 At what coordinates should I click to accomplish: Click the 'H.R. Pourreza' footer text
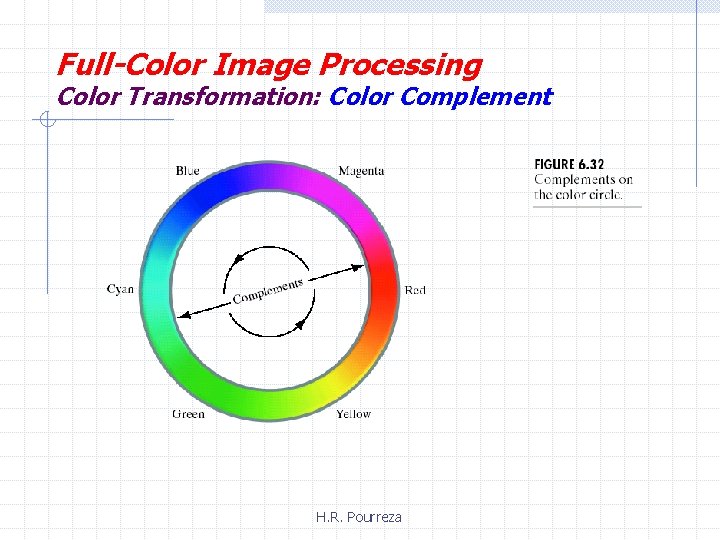click(359, 517)
